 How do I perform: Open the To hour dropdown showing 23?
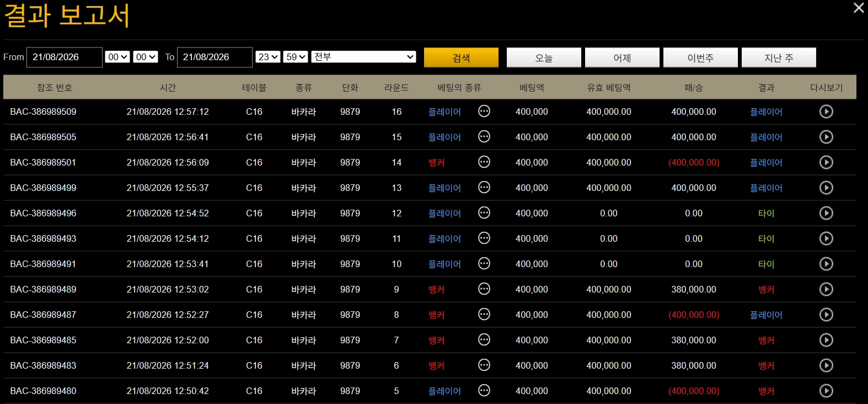(x=268, y=57)
